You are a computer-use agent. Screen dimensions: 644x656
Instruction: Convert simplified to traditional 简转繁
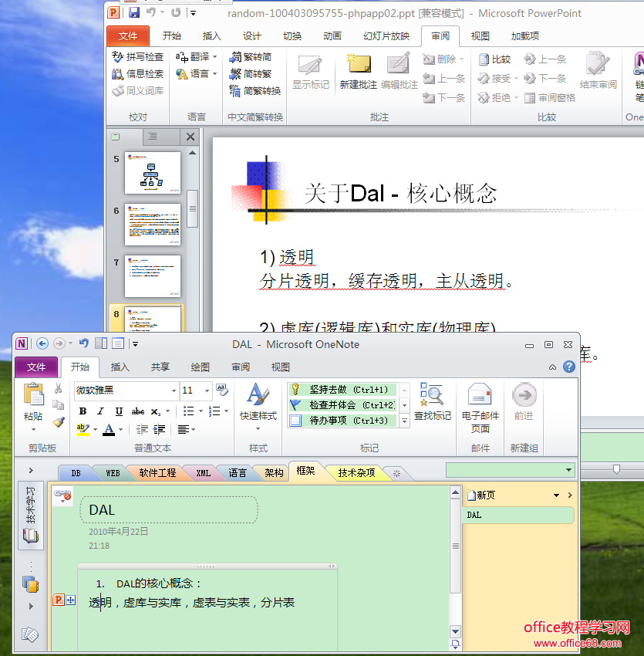click(251, 73)
